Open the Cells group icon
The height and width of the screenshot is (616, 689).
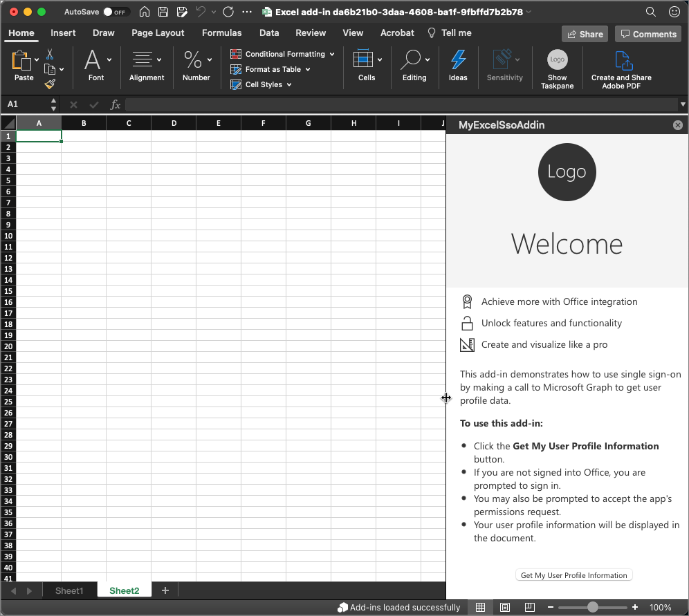[x=363, y=58]
